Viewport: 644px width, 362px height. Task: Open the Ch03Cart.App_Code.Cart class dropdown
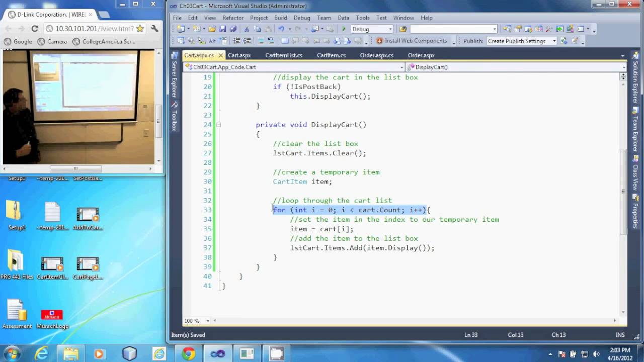click(401, 67)
